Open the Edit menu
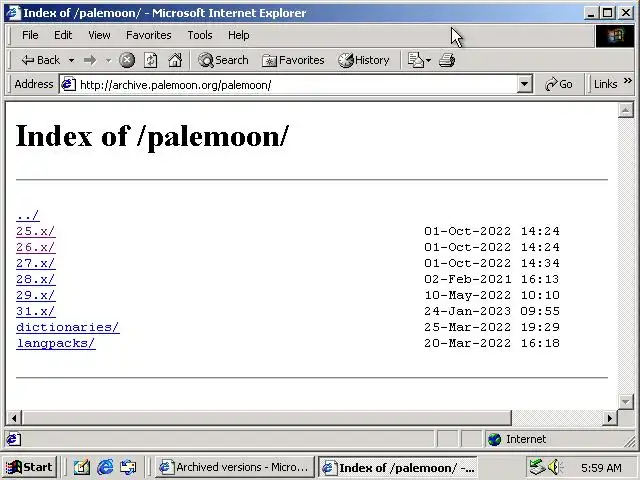The height and width of the screenshot is (480, 640). [x=63, y=36]
